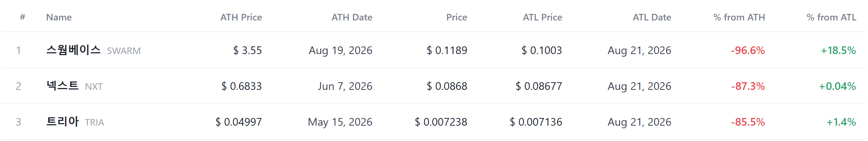Viewport: 868px width, 141px height.
Task: Sort table by Name column header
Action: (x=59, y=17)
